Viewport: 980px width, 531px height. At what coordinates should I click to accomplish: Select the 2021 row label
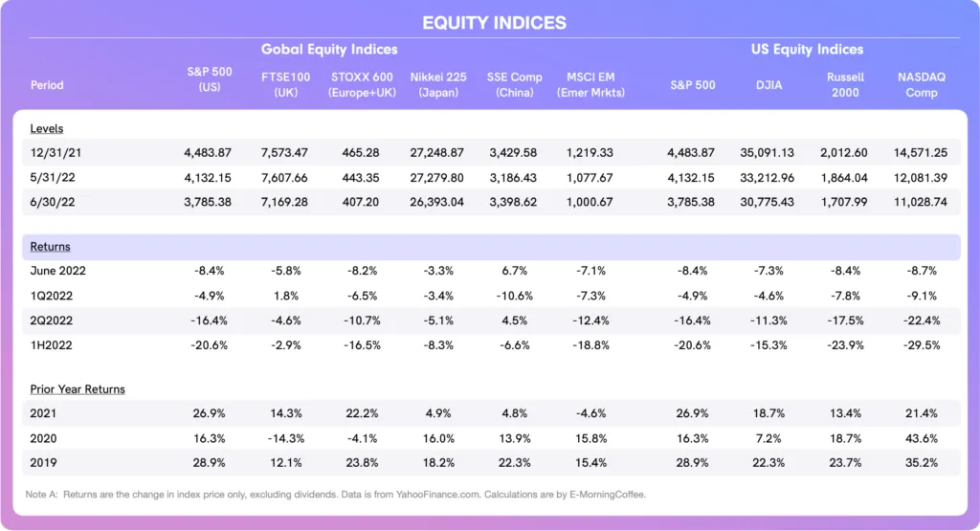[43, 413]
